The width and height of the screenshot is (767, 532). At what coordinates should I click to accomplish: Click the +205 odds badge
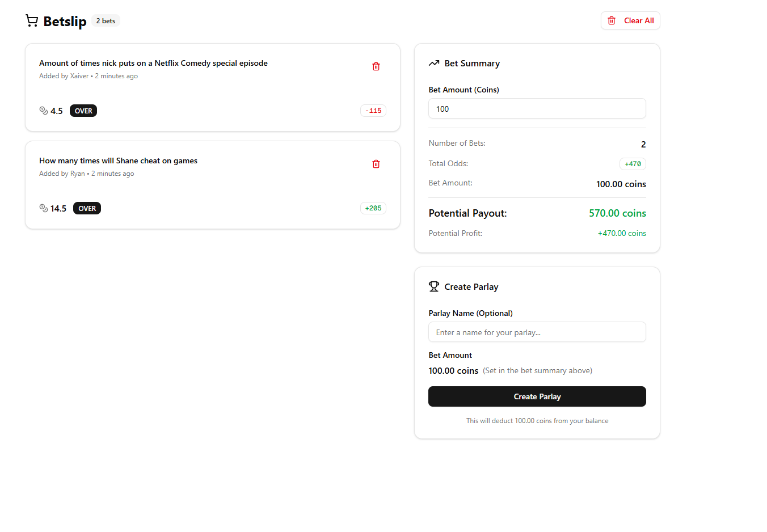point(373,208)
